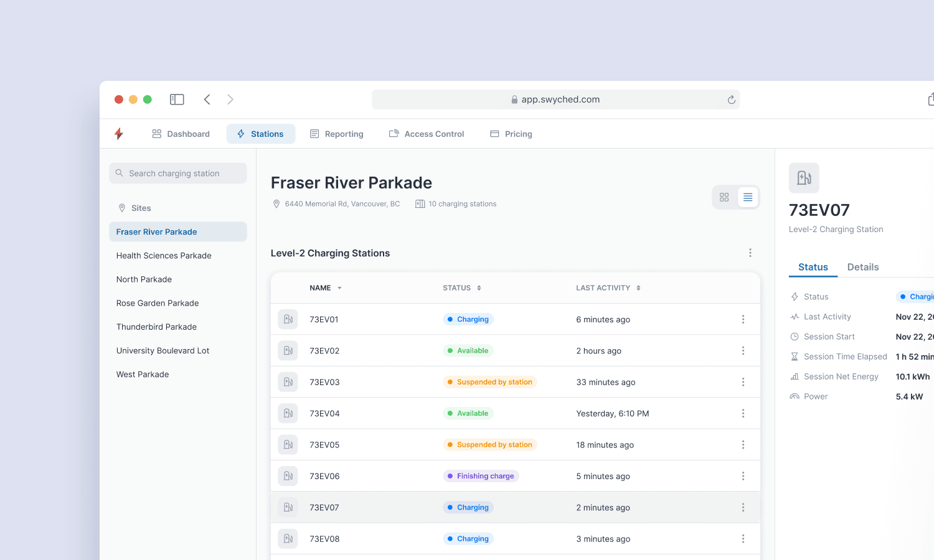The height and width of the screenshot is (560, 934).
Task: Click the '10 charging stations' count text
Action: [463, 204]
